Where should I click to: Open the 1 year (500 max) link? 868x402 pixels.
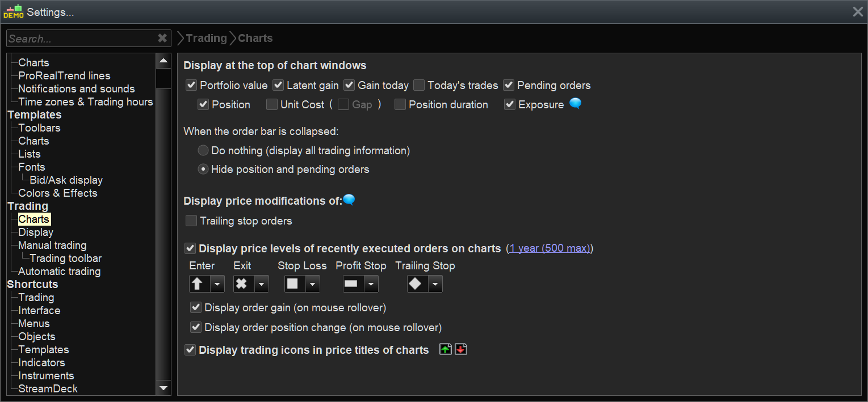click(x=550, y=248)
